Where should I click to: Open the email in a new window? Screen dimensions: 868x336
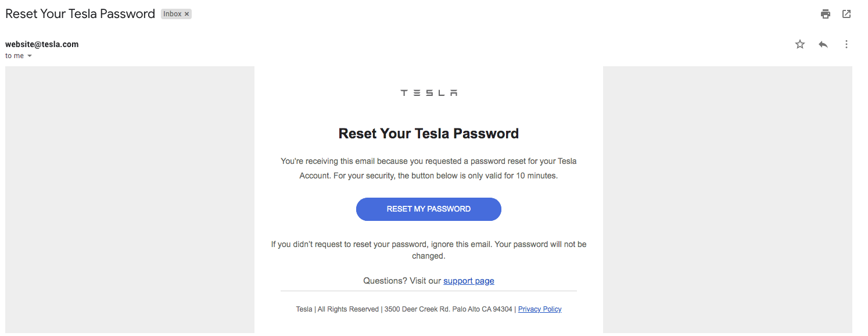(847, 14)
